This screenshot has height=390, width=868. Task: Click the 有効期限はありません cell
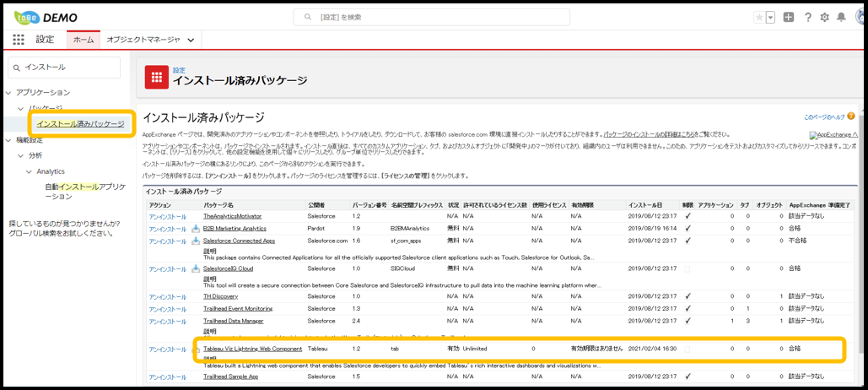(597, 349)
